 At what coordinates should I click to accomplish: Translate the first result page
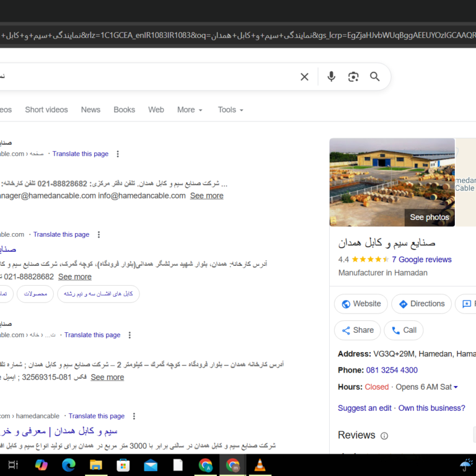[x=80, y=154]
